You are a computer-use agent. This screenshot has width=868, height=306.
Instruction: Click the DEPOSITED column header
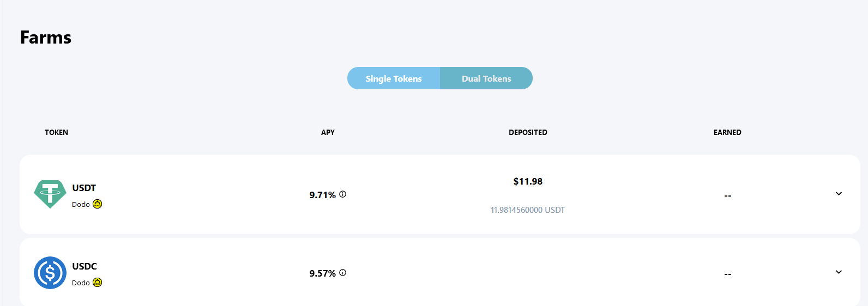coord(528,132)
